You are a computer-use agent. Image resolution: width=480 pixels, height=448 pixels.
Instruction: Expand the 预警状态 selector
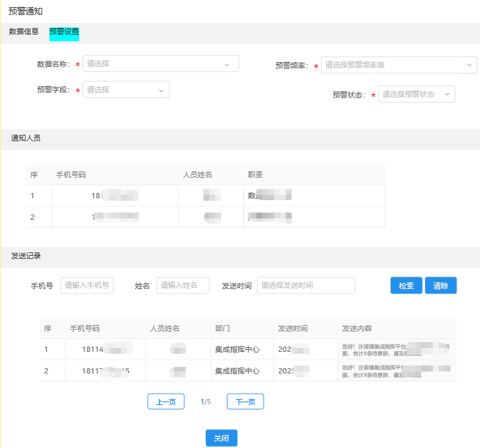click(416, 94)
